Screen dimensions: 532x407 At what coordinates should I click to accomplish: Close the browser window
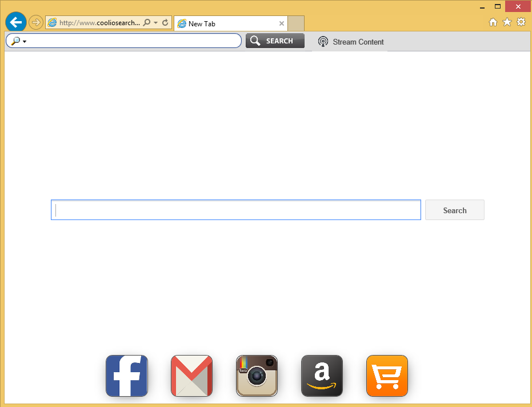[518, 6]
